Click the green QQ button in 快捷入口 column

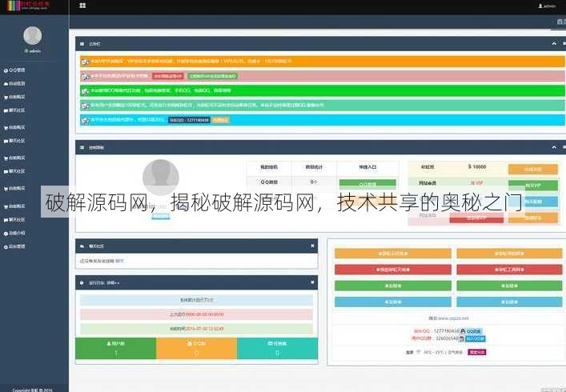pos(367,184)
